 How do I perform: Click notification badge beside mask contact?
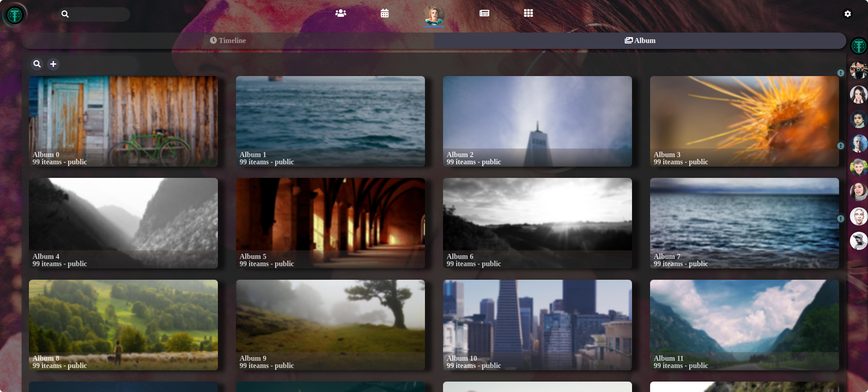pos(840,219)
